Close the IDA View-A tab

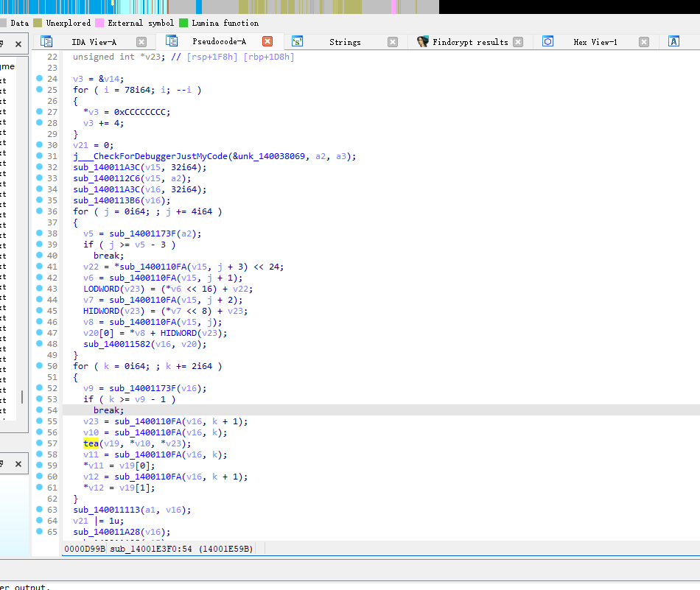pyautogui.click(x=141, y=42)
